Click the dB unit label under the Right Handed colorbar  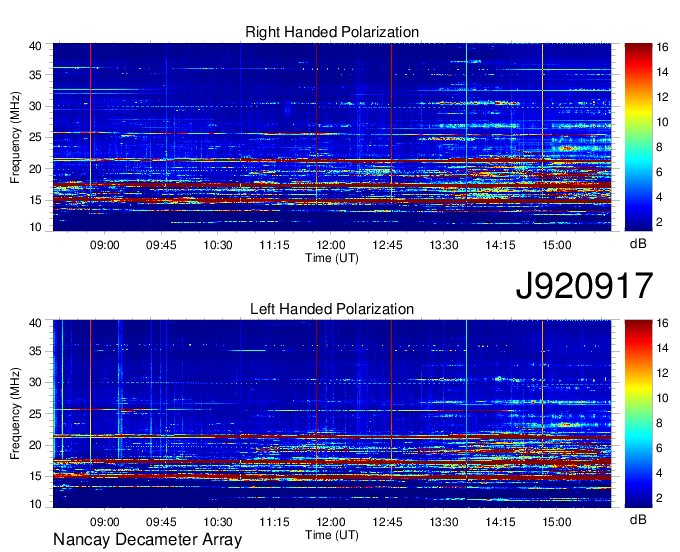(x=638, y=244)
